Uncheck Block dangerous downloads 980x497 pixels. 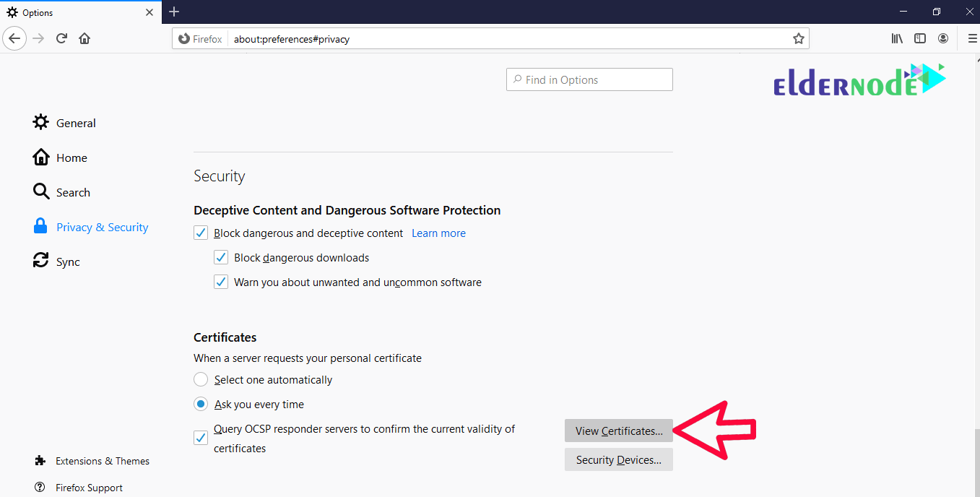[x=221, y=258]
